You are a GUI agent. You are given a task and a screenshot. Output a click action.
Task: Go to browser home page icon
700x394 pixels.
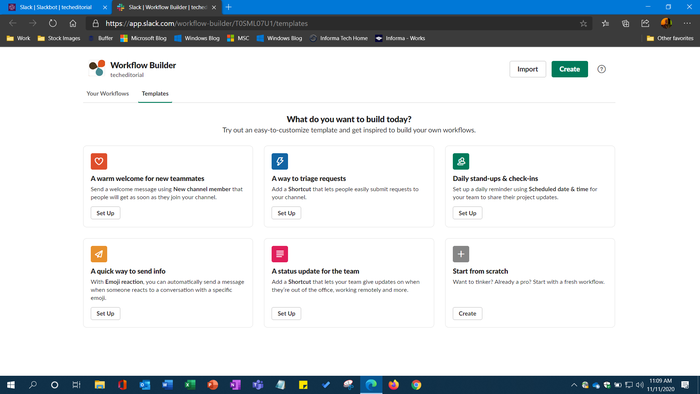73,23
